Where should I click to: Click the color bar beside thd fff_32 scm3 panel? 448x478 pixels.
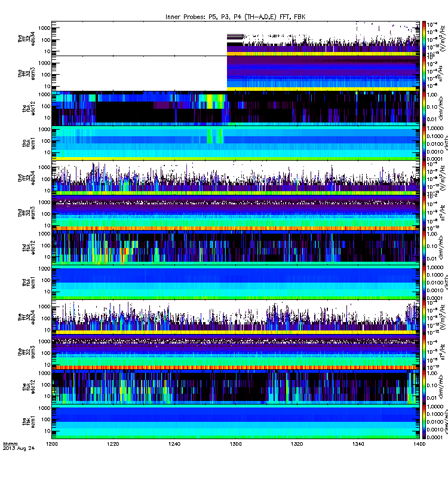[424, 213]
